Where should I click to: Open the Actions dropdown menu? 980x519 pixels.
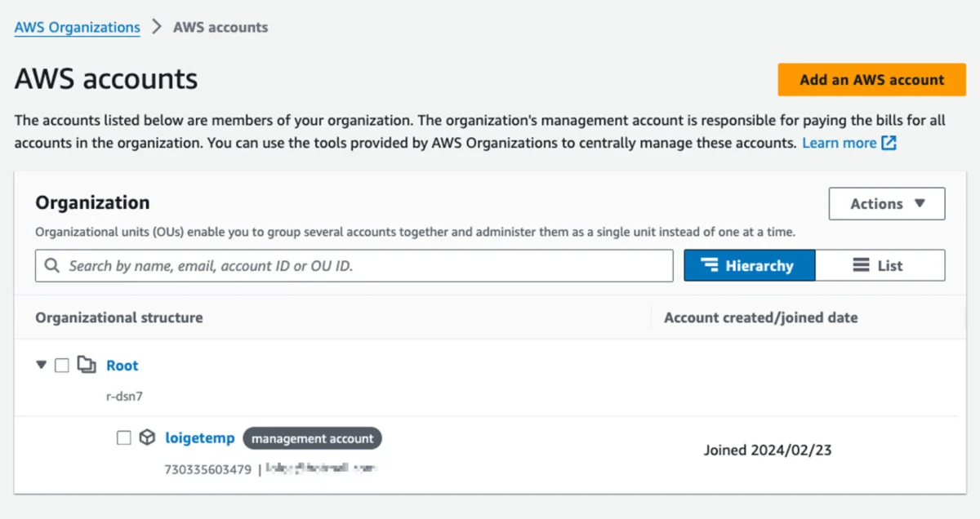pyautogui.click(x=887, y=204)
